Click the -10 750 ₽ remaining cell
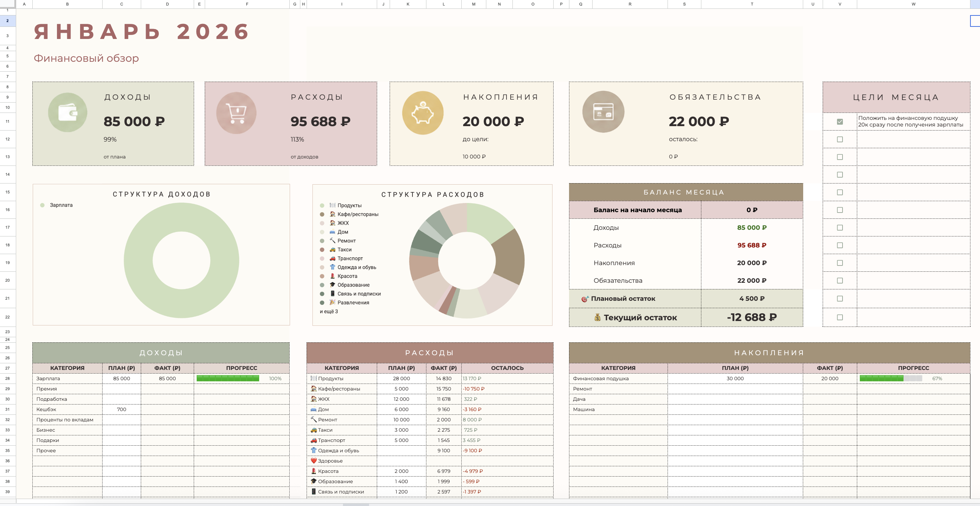The width and height of the screenshot is (980, 506). click(x=507, y=389)
